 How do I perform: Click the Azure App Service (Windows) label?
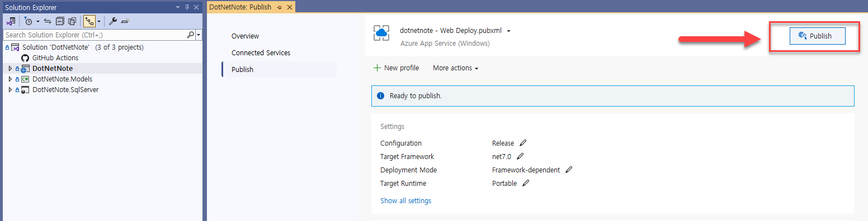[445, 43]
